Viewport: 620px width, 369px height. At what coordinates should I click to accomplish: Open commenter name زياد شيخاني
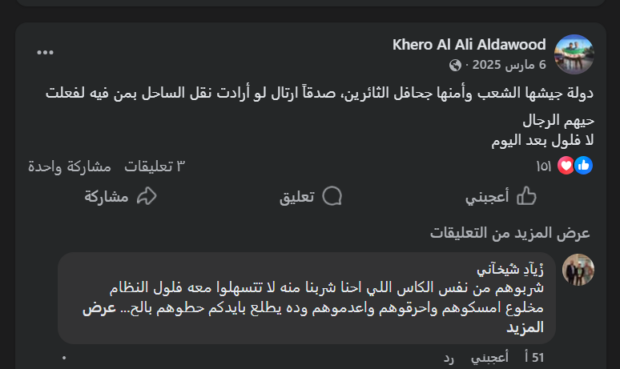510,270
